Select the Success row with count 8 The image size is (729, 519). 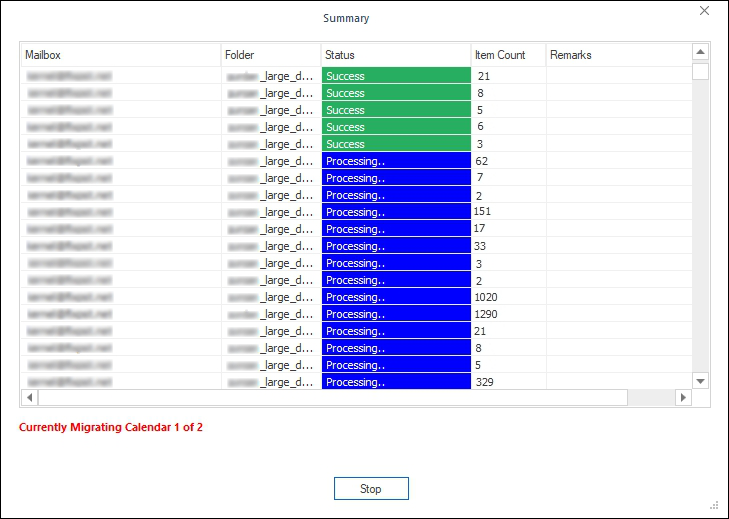point(357,93)
